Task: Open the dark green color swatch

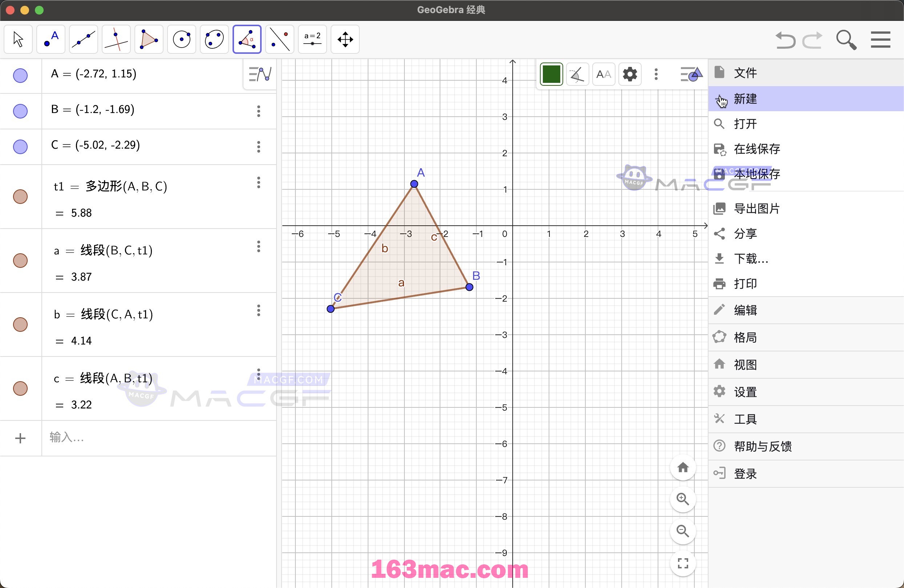Action: [x=551, y=74]
